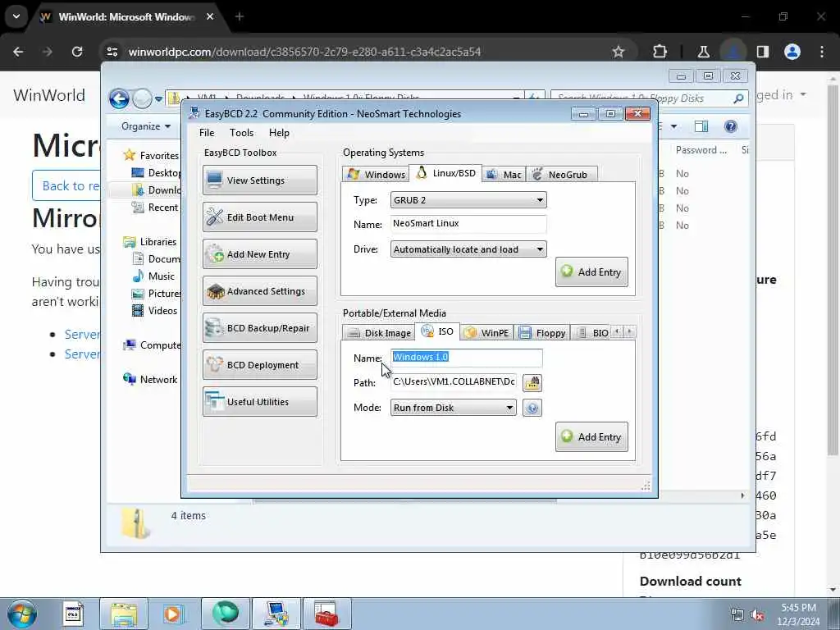Open File Explorer from taskbar
Screen dimensions: 840x630
(x=124, y=614)
